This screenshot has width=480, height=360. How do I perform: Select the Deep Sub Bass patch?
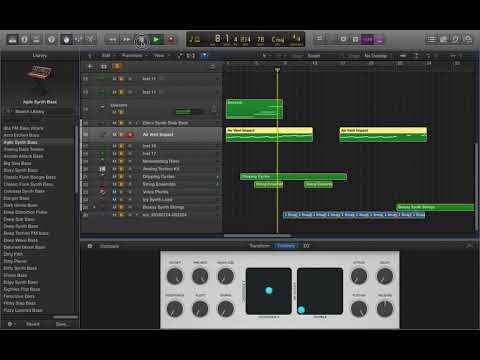19,219
